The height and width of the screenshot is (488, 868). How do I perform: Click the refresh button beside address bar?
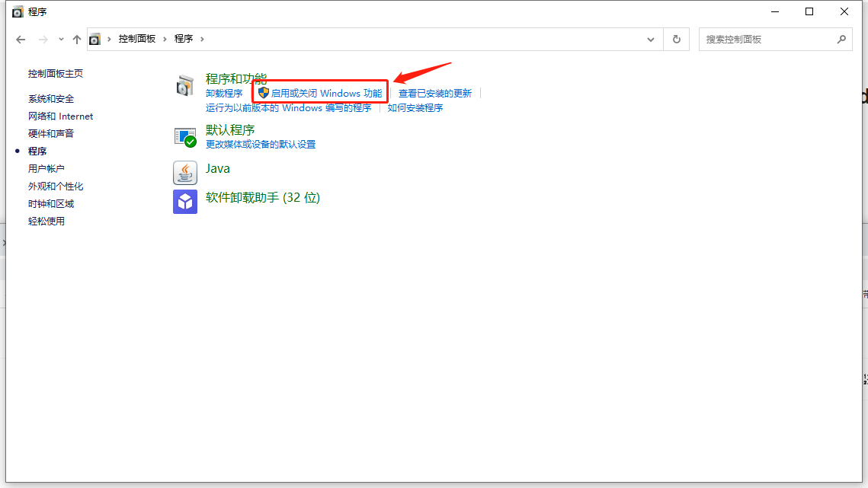676,39
